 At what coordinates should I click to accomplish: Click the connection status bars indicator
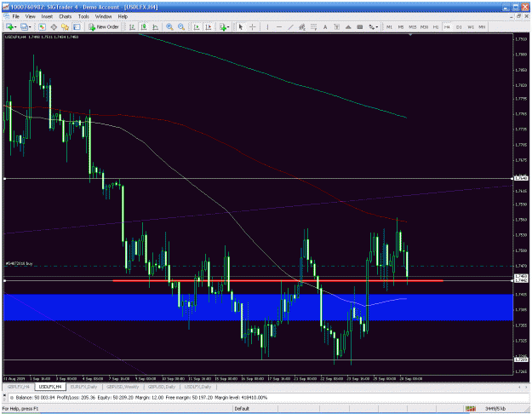coord(470,409)
